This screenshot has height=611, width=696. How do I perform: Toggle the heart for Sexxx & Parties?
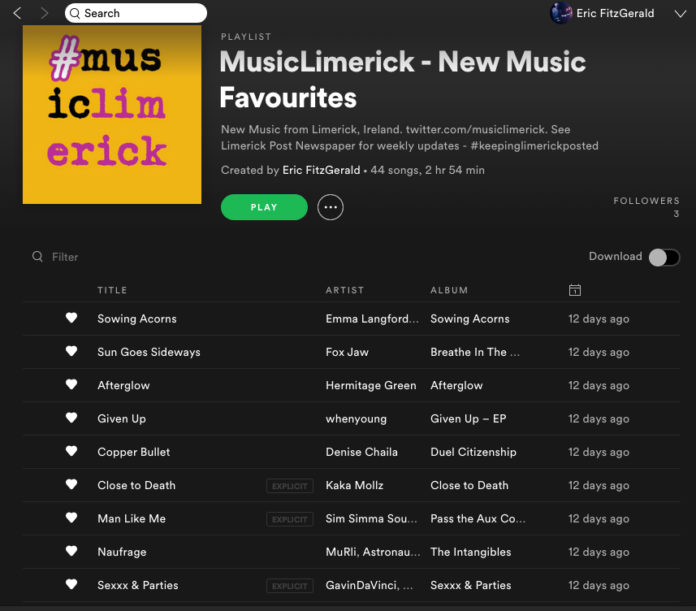pyautogui.click(x=71, y=584)
